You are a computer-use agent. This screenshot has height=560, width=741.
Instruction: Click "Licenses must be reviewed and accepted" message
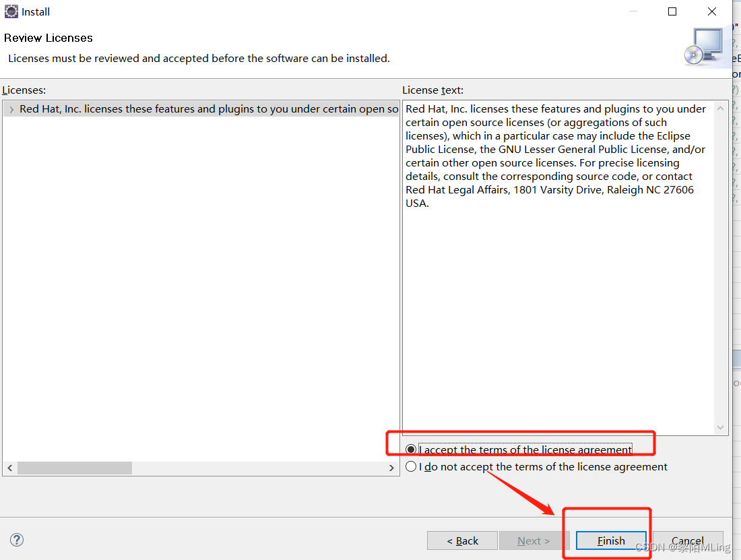pyautogui.click(x=199, y=58)
